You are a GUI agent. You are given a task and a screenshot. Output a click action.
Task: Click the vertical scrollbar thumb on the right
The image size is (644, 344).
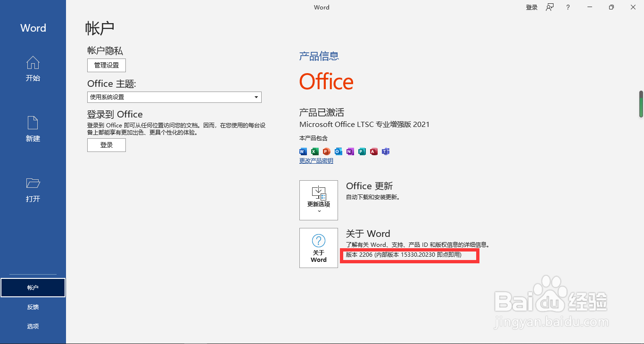(641, 104)
